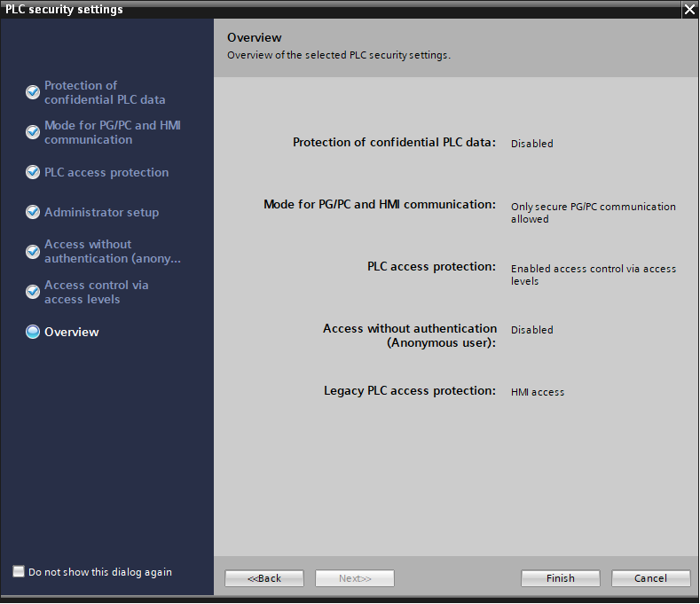700x604 pixels.
Task: Select the 'PLC access protection' step label
Action: click(106, 172)
